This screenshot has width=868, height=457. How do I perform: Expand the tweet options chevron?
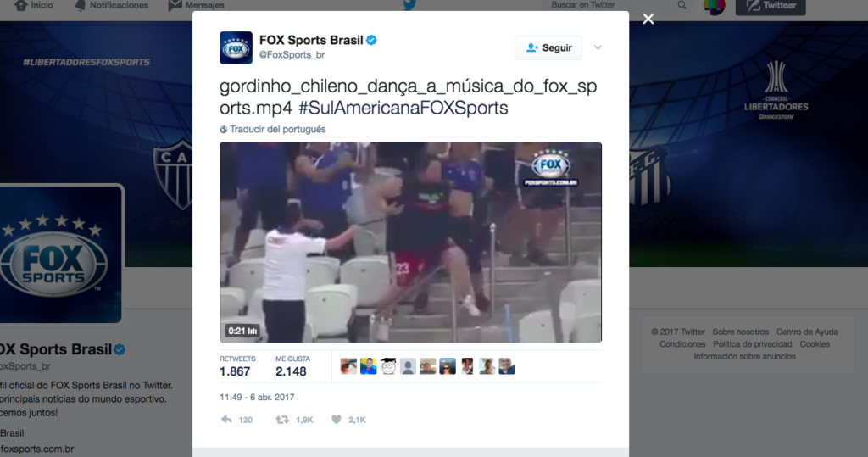(598, 47)
